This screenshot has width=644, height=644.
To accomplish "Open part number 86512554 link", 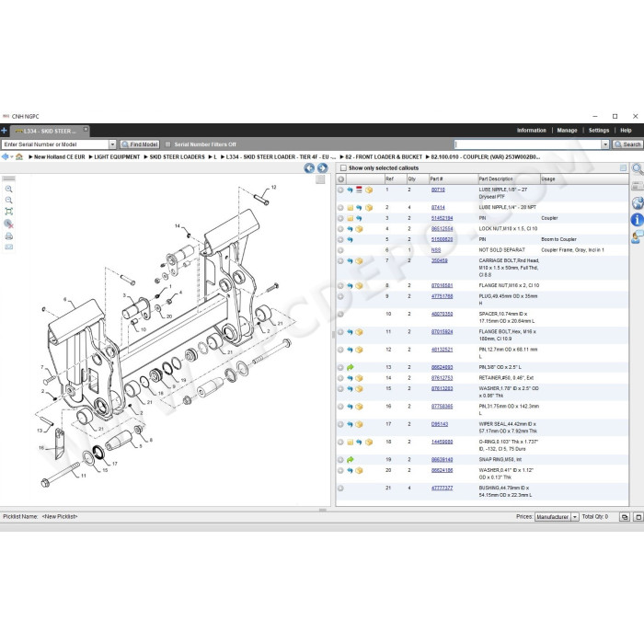I will point(442,229).
